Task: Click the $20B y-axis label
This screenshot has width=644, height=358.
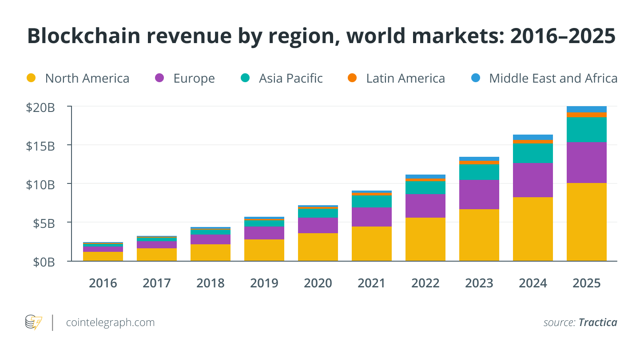Action: 40,107
